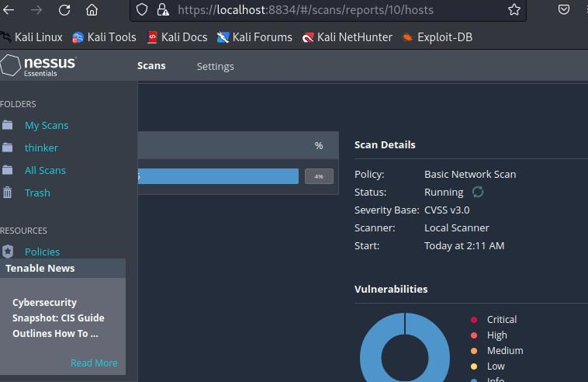The height and width of the screenshot is (382, 588).
Task: Click the Scan Details heading
Action: click(385, 145)
